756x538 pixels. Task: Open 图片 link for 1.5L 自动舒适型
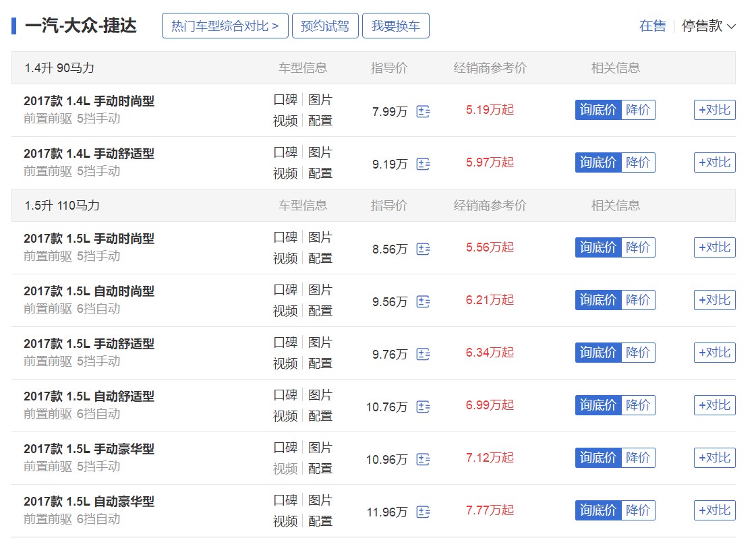pos(321,395)
